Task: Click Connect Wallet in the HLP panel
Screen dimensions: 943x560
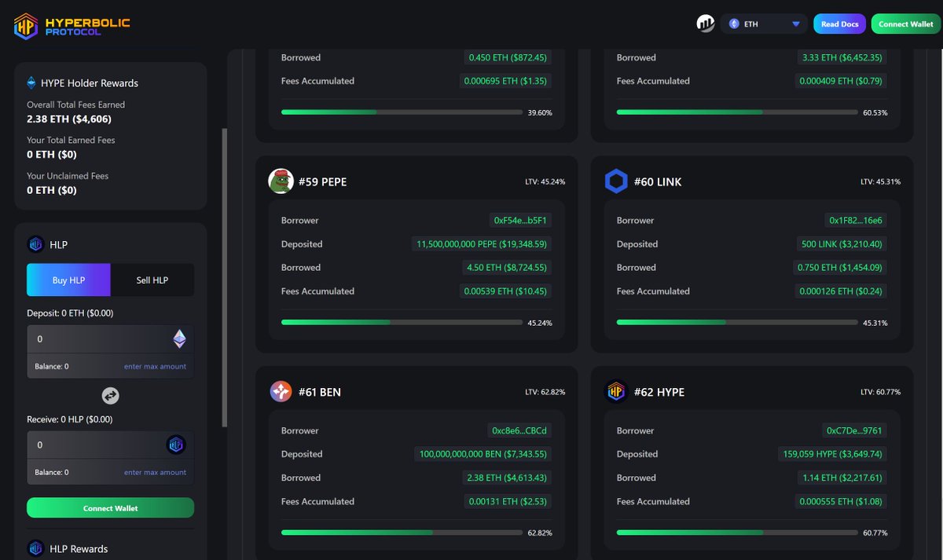Action: [110, 508]
